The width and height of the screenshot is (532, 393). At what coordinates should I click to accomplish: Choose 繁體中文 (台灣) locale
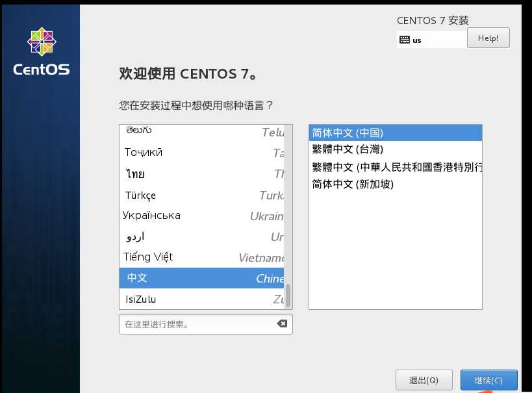click(x=396, y=149)
